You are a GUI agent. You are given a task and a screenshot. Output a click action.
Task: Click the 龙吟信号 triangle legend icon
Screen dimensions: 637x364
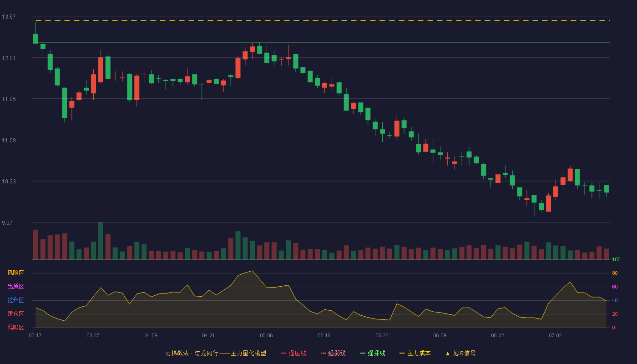pos(448,353)
